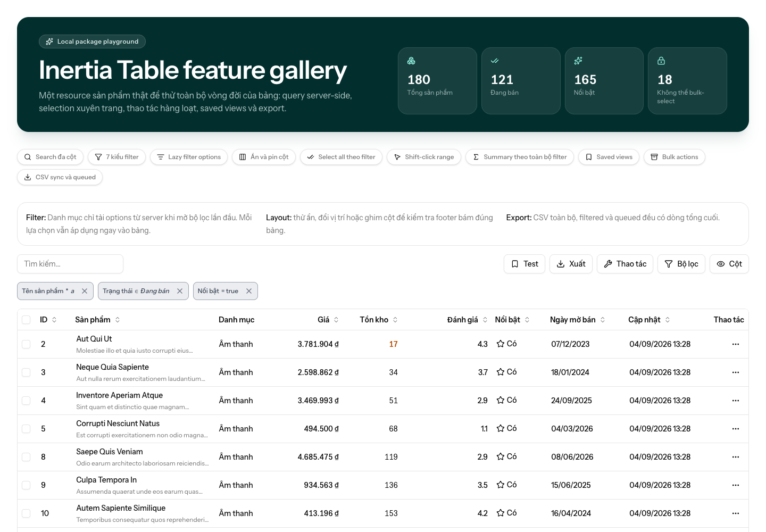Sort by the Ngày mở bán column

coord(578,320)
